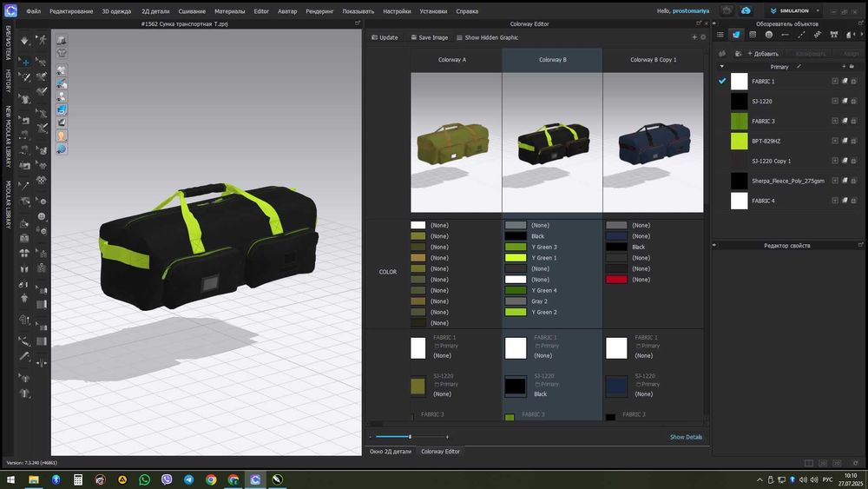Expand the Property Editor panel arrow

pyautogui.click(x=714, y=245)
